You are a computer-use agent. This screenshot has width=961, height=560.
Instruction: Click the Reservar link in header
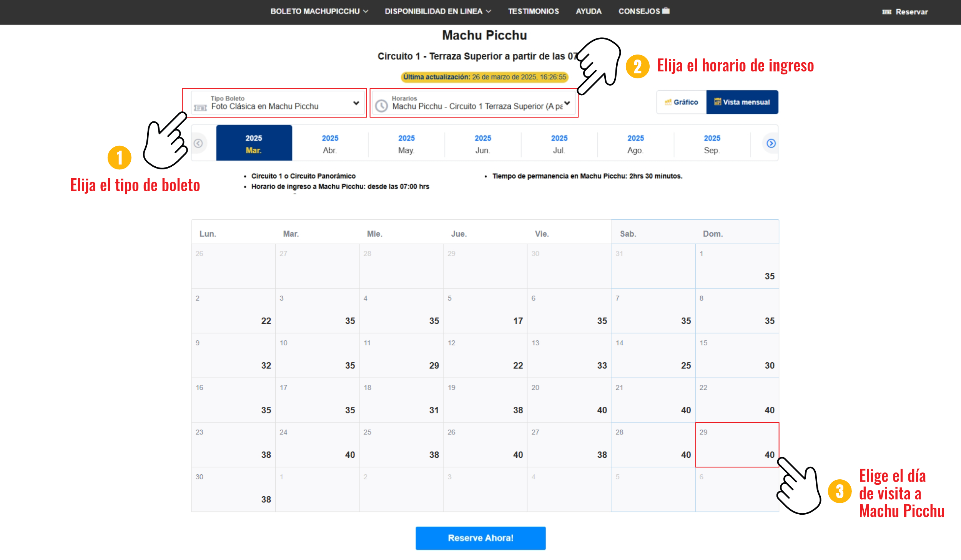pos(905,12)
